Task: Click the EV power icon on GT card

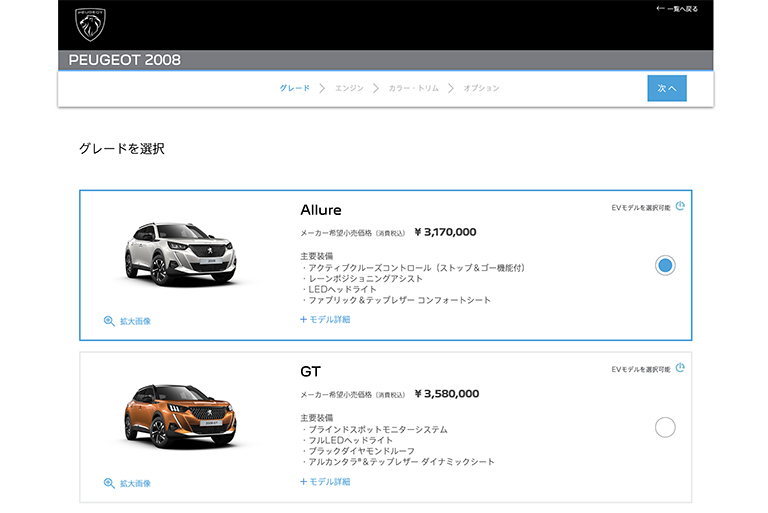Action: tap(680, 368)
